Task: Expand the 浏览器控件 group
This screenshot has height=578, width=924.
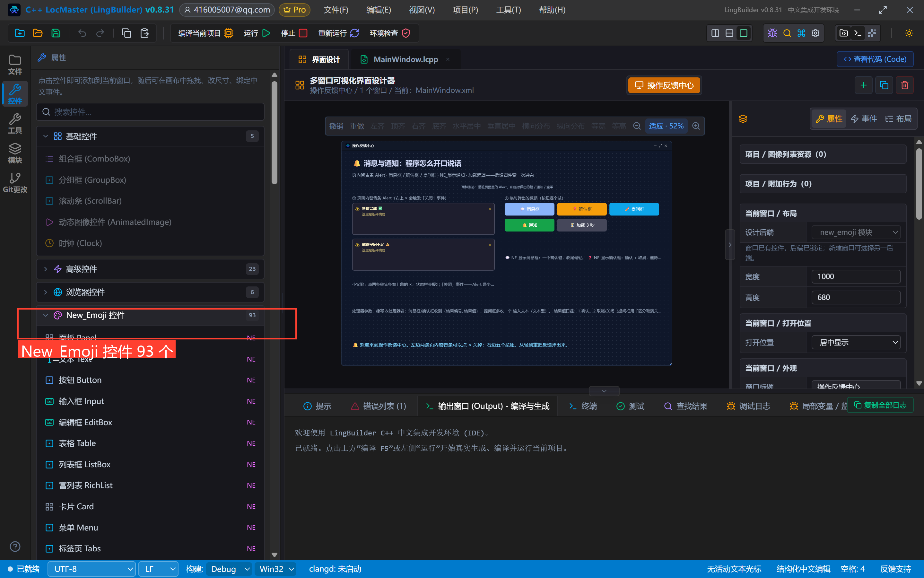Action: pyautogui.click(x=150, y=292)
